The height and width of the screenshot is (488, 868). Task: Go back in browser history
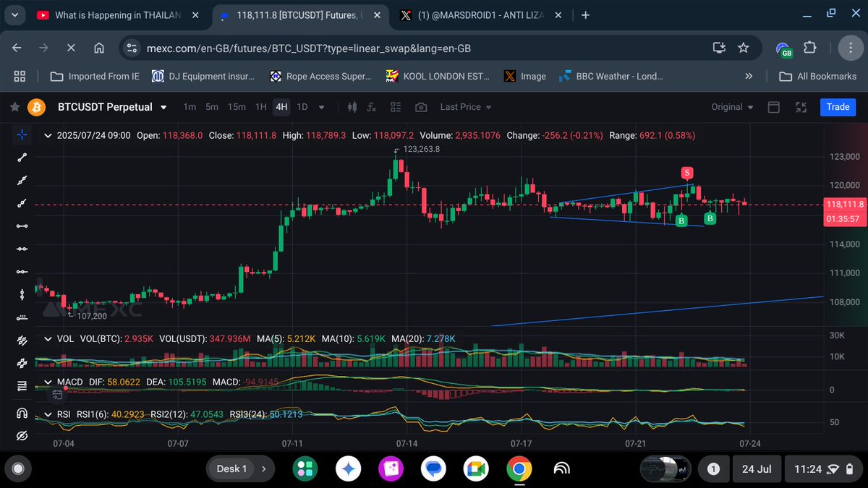(x=17, y=48)
